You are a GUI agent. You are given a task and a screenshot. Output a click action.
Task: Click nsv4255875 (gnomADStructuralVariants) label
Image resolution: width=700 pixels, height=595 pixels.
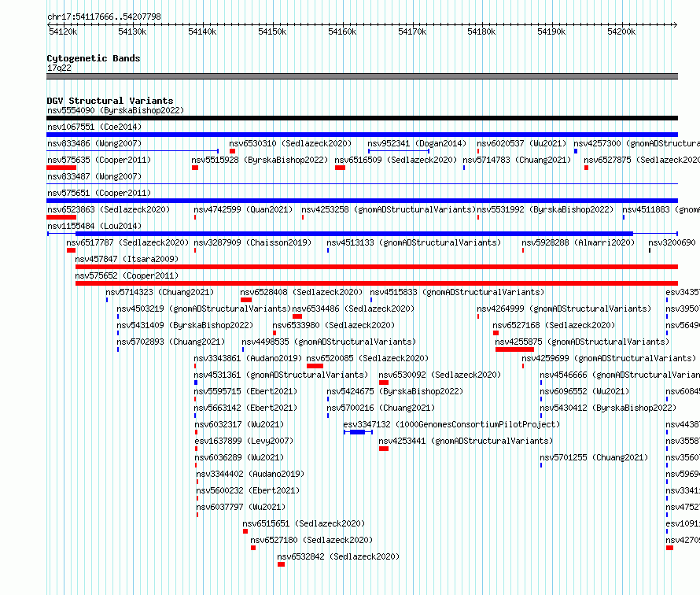(583, 342)
